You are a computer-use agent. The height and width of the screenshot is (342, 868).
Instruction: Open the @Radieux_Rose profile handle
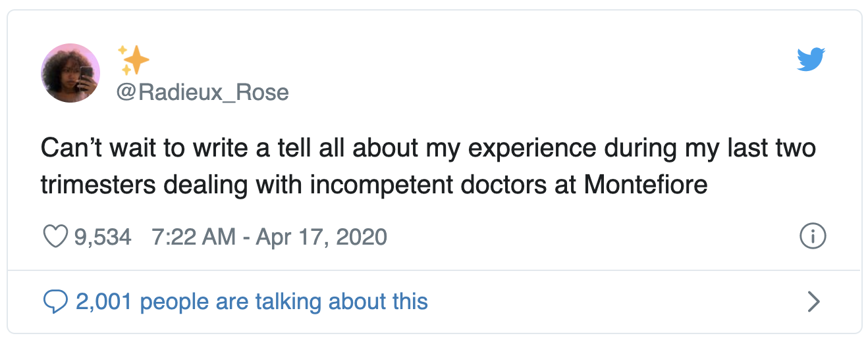point(202,92)
